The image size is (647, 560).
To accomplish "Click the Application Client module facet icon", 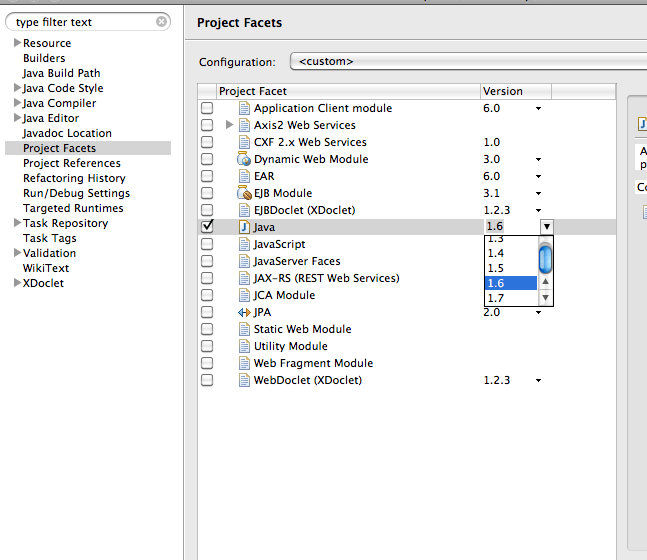I will (244, 108).
